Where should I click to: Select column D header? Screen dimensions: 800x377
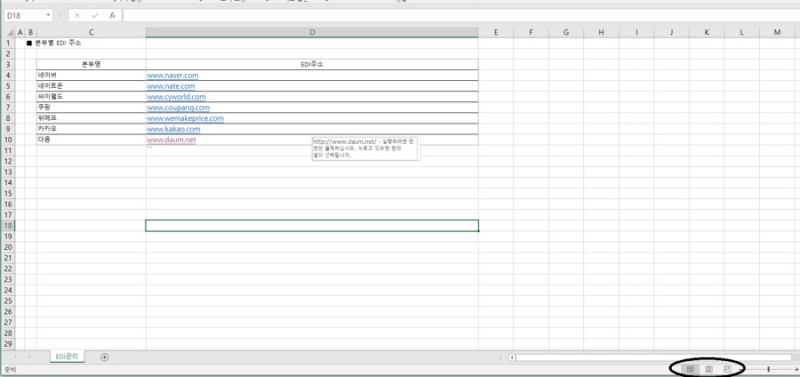pos(312,32)
